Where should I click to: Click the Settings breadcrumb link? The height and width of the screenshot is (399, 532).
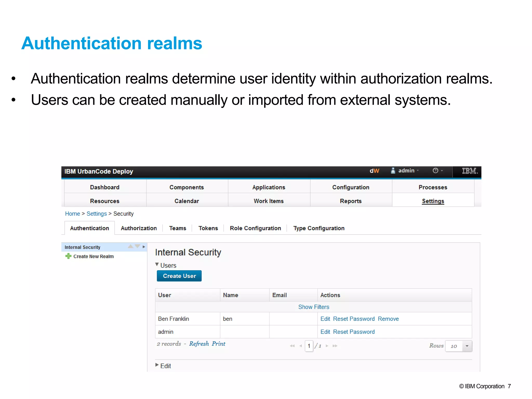(97, 214)
